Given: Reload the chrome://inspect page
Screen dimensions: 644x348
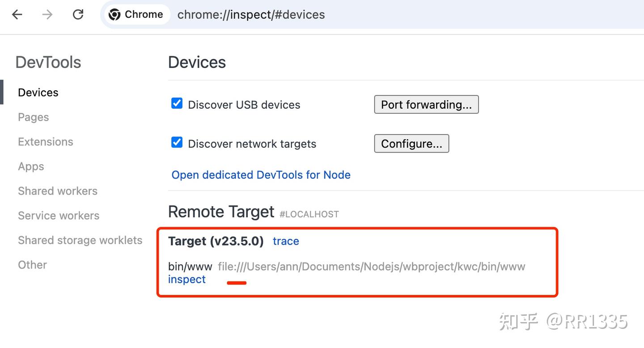Looking at the screenshot, I should pos(78,14).
